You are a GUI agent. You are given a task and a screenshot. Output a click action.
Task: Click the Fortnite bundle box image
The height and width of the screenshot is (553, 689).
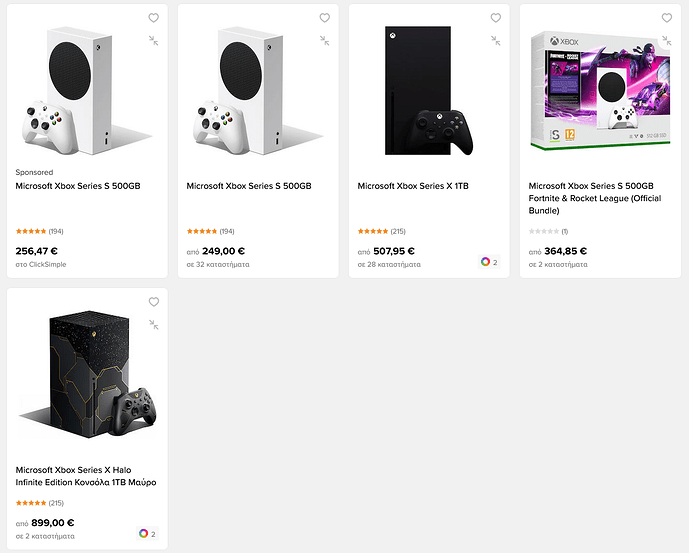pyautogui.click(x=603, y=92)
